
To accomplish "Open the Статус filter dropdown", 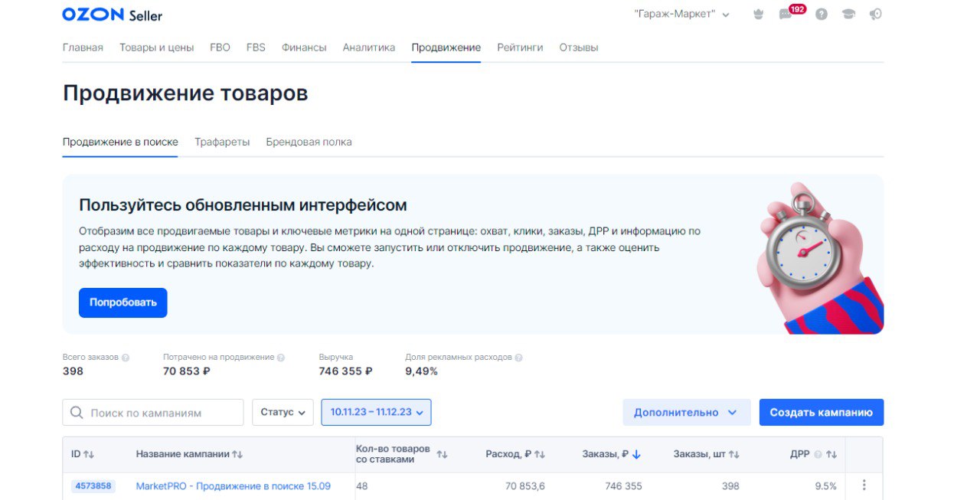I will tap(283, 413).
